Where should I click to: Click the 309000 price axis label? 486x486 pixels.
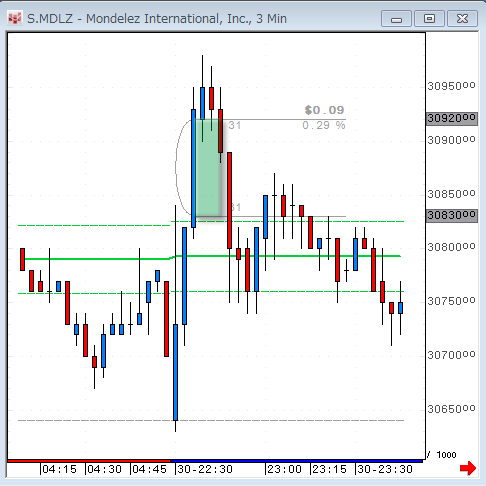coord(451,140)
